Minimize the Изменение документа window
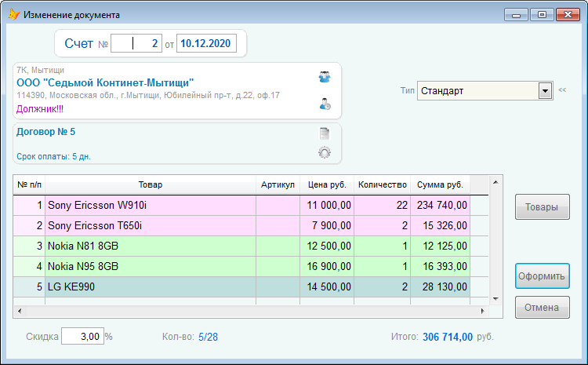This screenshot has width=588, height=365. point(516,15)
